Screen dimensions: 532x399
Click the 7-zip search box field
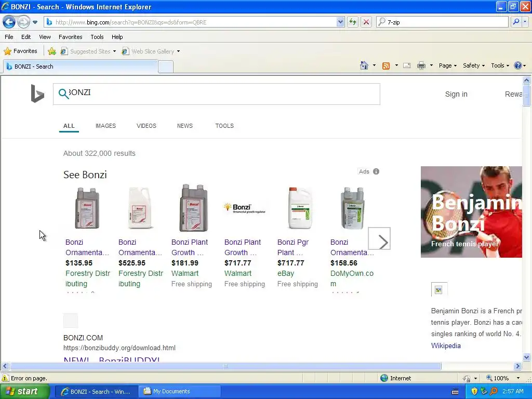click(442, 22)
